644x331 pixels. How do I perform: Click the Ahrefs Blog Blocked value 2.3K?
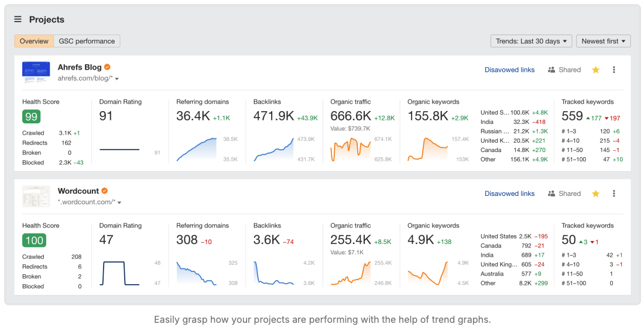65,163
